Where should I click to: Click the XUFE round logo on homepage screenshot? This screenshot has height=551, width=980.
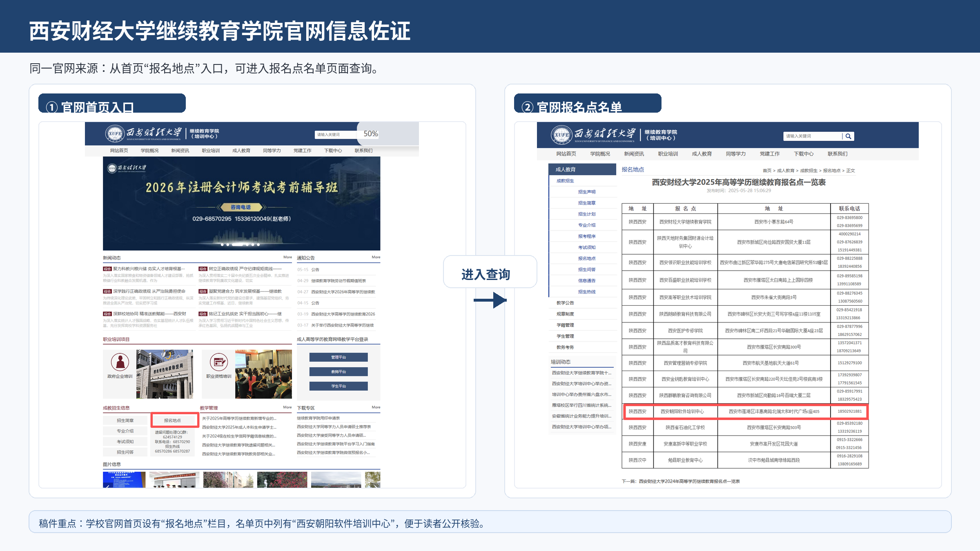coord(115,133)
